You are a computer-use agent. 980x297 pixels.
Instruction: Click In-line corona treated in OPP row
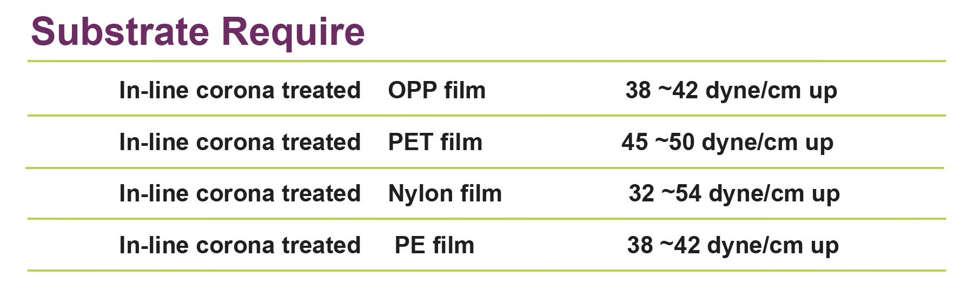240,90
